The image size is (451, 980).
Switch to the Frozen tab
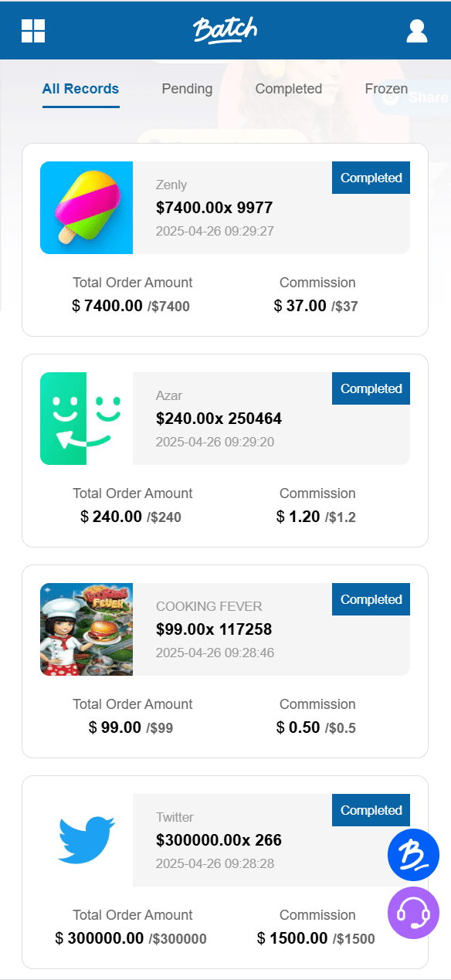pos(386,89)
